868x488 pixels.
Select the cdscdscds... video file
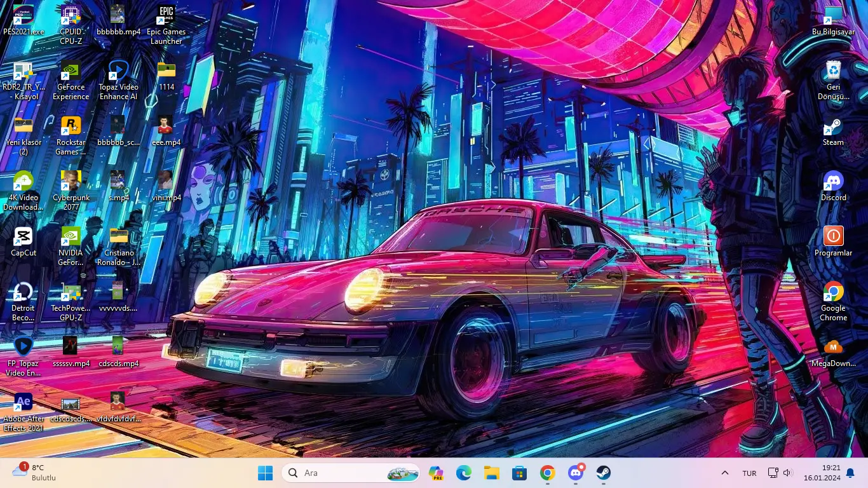[x=71, y=407]
